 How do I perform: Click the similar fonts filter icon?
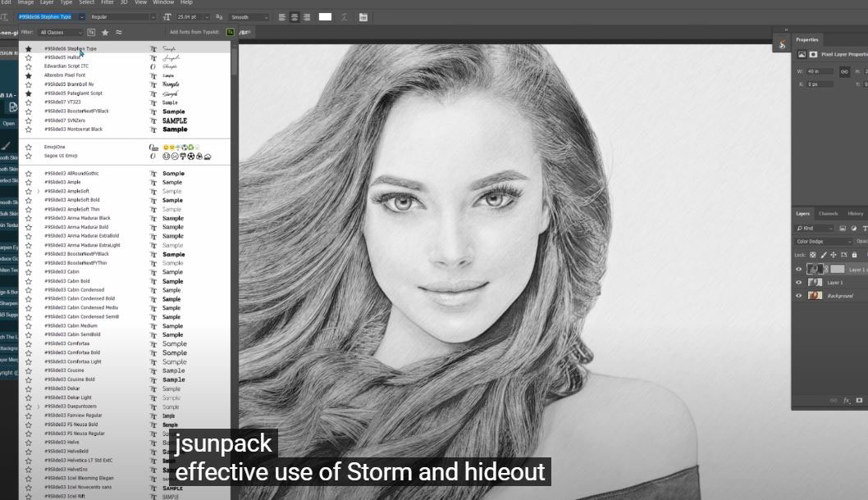point(119,33)
